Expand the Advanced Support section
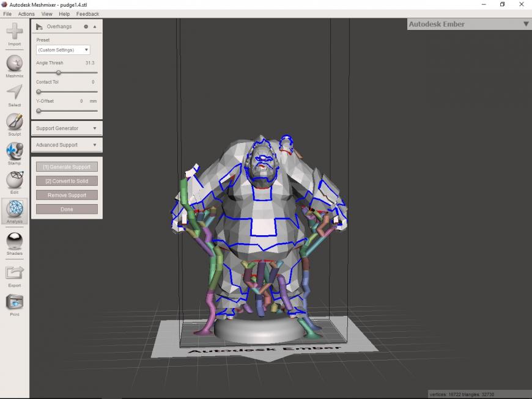Screen dimensions: 532x399 (x=67, y=145)
